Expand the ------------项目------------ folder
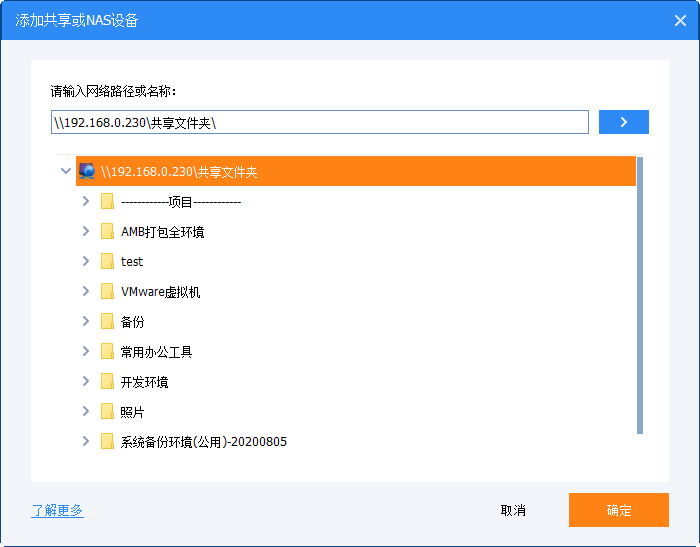 tap(86, 202)
